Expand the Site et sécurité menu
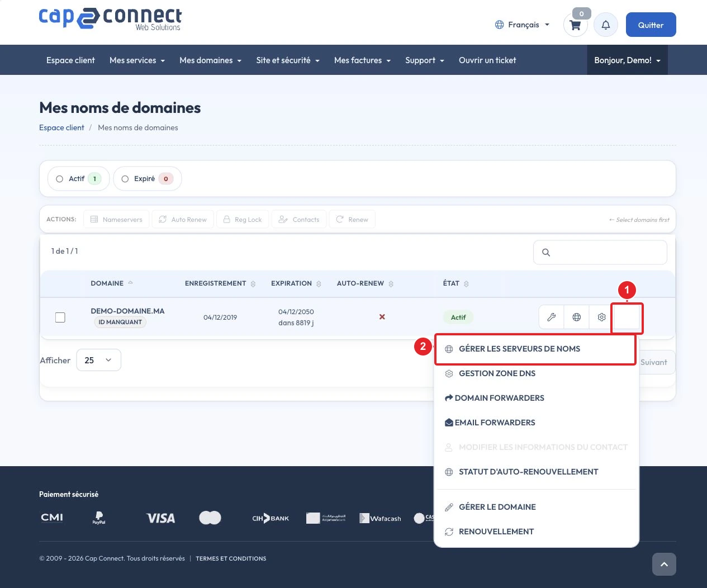The height and width of the screenshot is (588, 707). tap(288, 60)
